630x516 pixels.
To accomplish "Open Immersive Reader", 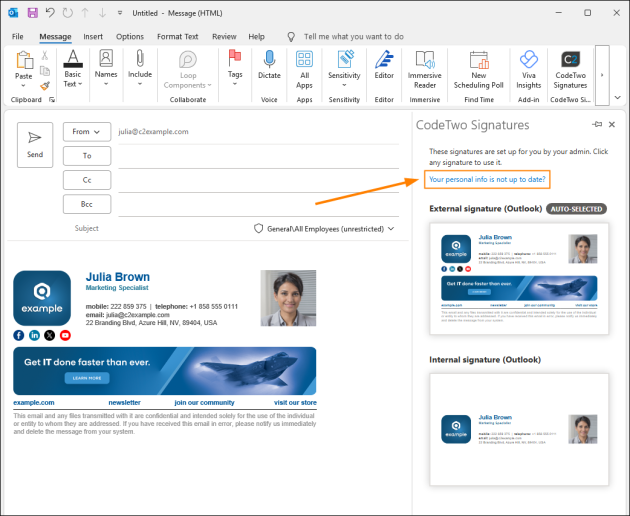I will click(x=425, y=69).
